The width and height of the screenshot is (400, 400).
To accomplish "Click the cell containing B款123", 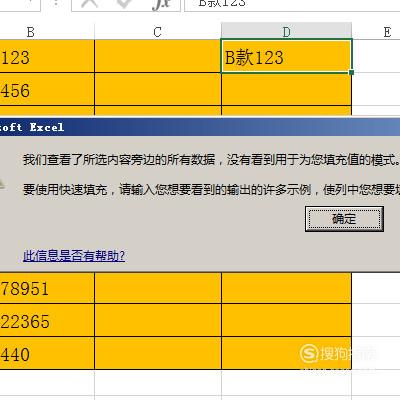I will (x=286, y=56).
